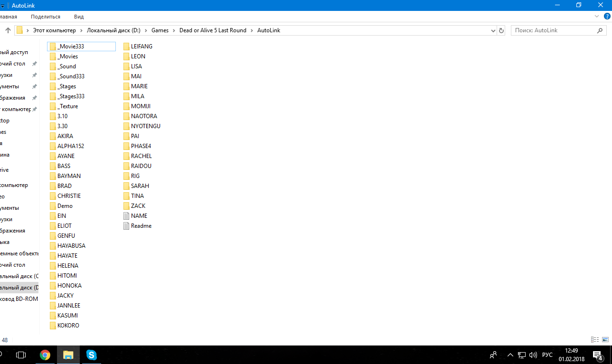Expand subfolders arrow after Games breadcrumb
The width and height of the screenshot is (612, 364).
pos(174,30)
